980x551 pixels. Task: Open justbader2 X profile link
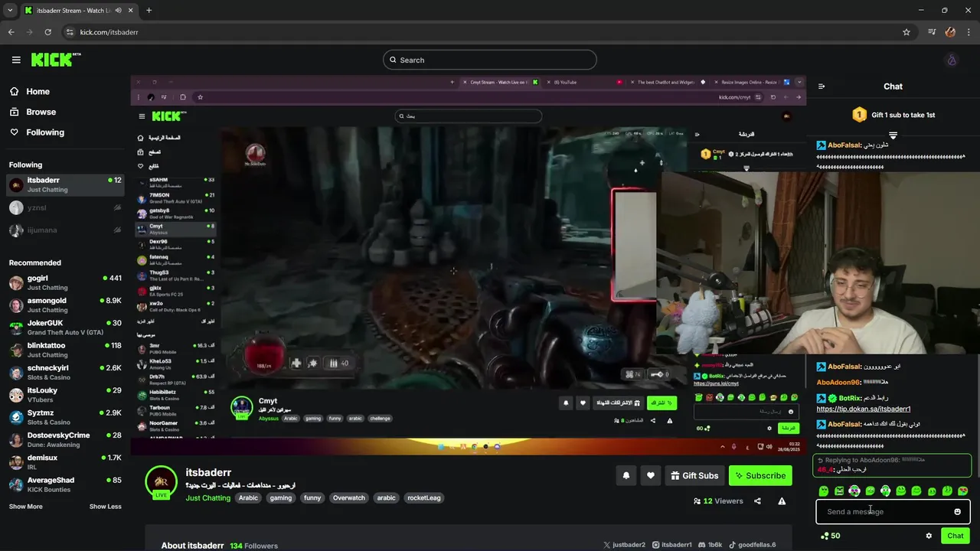coord(624,545)
